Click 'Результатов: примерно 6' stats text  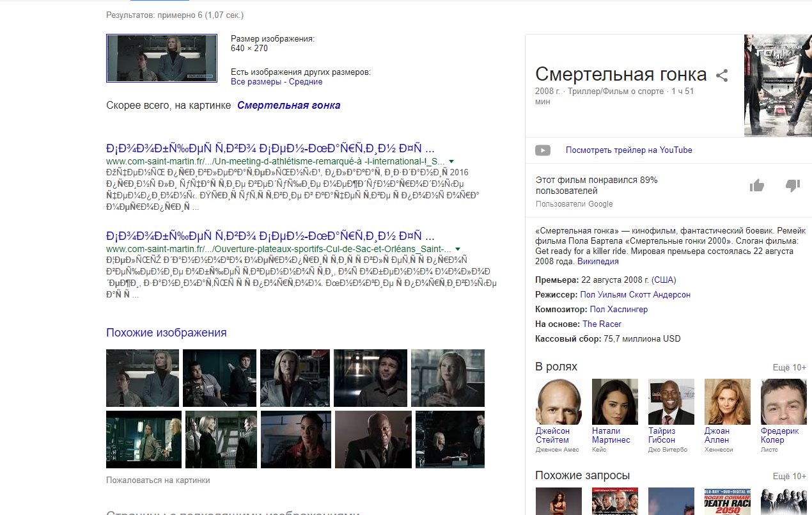point(175,15)
